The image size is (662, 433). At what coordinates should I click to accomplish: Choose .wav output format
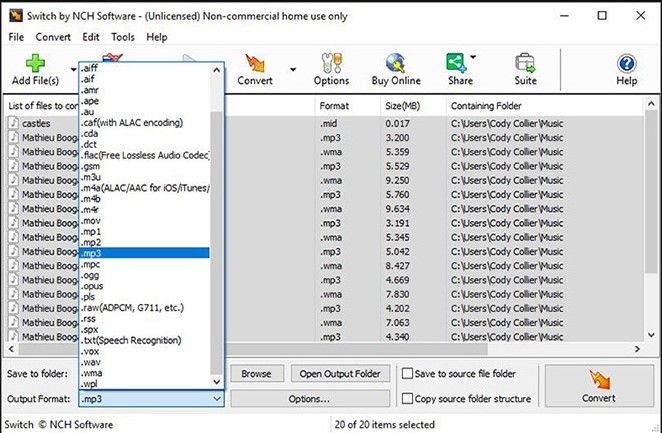pyautogui.click(x=144, y=363)
